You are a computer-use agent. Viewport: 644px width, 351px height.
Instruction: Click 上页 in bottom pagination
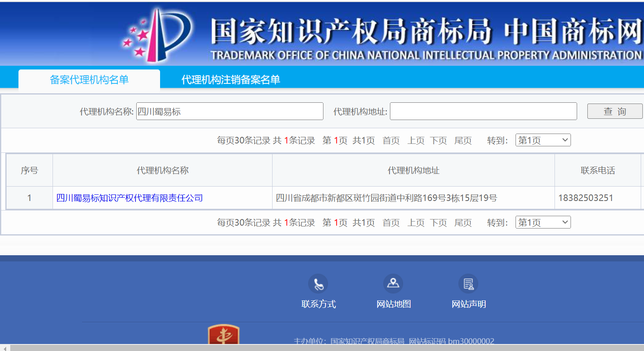click(416, 223)
